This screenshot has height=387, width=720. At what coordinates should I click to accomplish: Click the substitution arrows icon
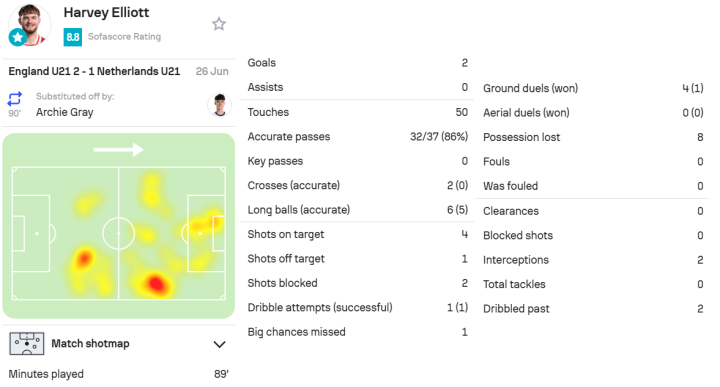pos(15,99)
